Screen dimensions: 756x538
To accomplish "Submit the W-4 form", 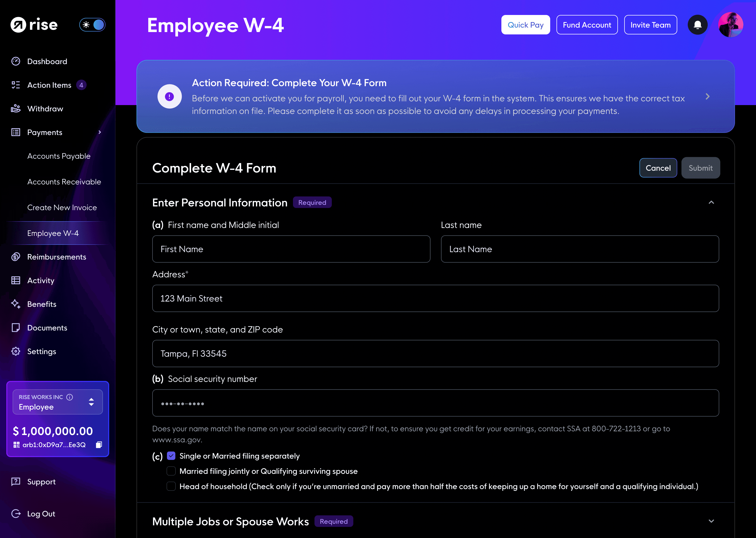I will click(x=700, y=168).
